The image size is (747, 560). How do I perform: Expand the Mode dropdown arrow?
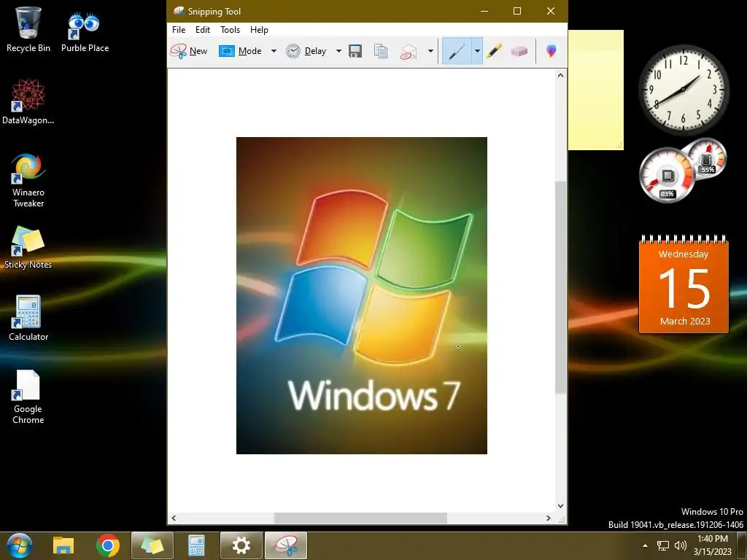point(274,51)
